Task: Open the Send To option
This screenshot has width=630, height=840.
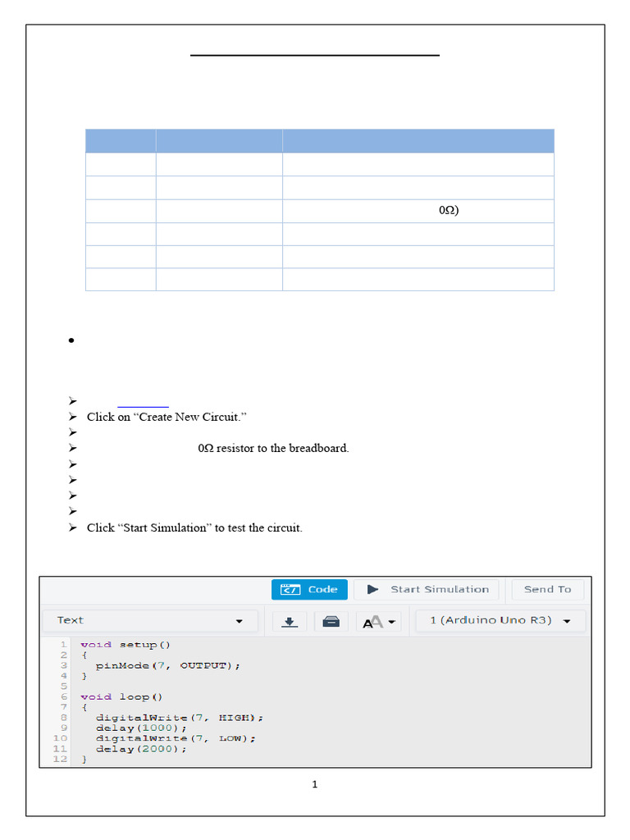Action: pos(547,589)
